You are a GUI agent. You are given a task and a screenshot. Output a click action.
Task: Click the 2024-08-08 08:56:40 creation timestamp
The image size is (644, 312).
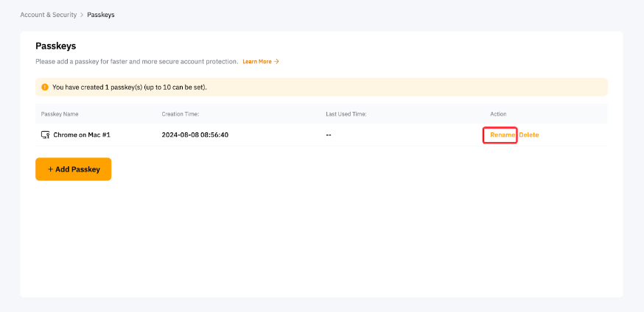click(195, 135)
